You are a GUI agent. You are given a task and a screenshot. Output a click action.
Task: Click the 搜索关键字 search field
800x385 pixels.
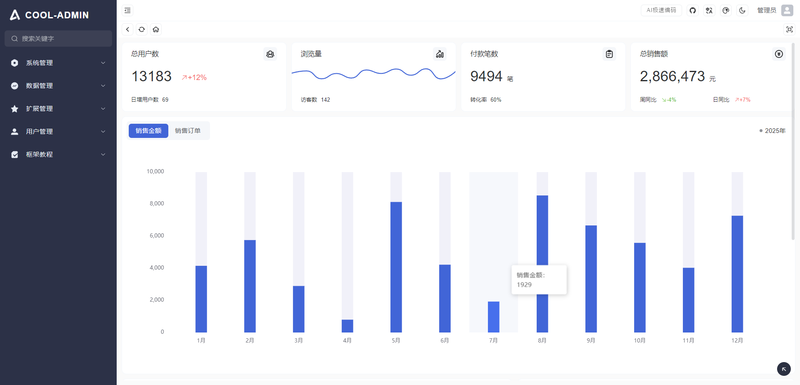(58, 38)
